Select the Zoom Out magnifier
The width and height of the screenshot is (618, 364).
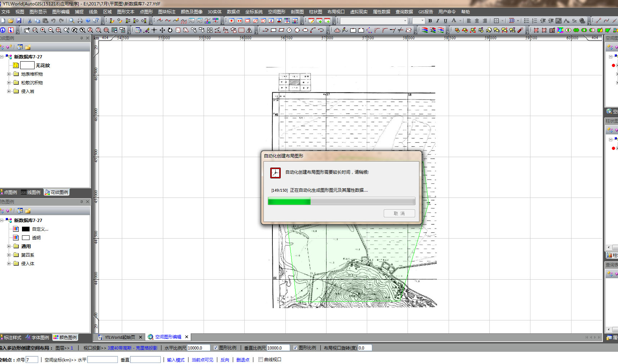(51, 30)
